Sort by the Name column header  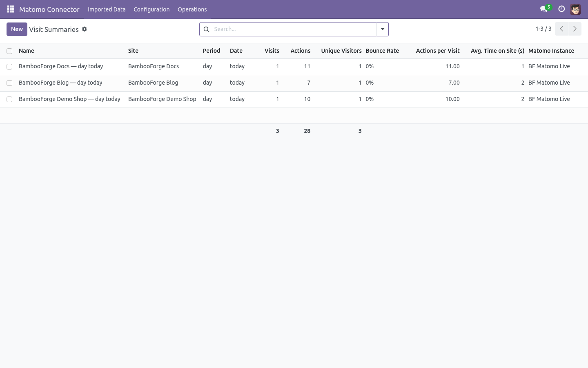pyautogui.click(x=27, y=51)
